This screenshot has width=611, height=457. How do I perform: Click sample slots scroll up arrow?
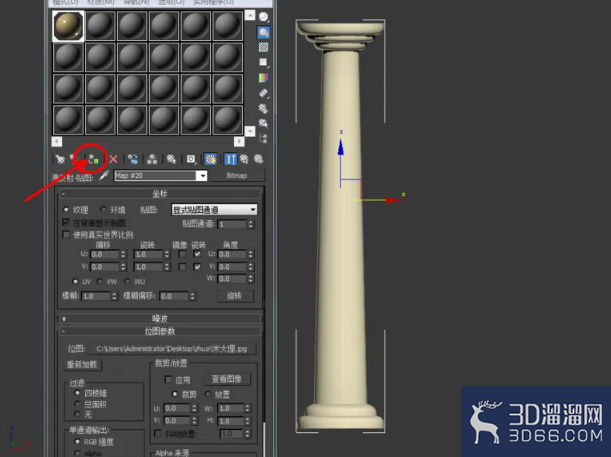(x=250, y=15)
